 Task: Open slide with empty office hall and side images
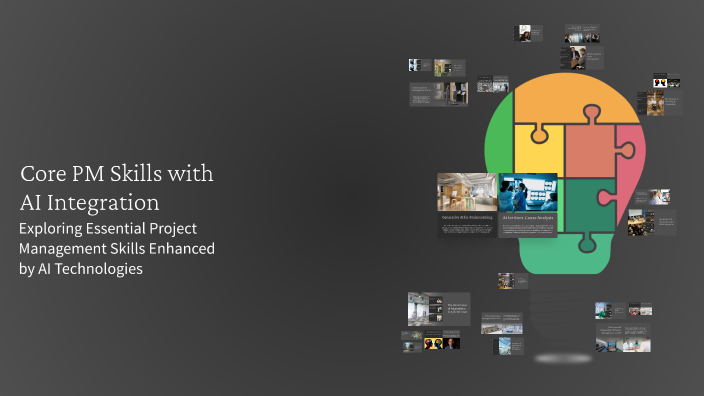pos(439,309)
